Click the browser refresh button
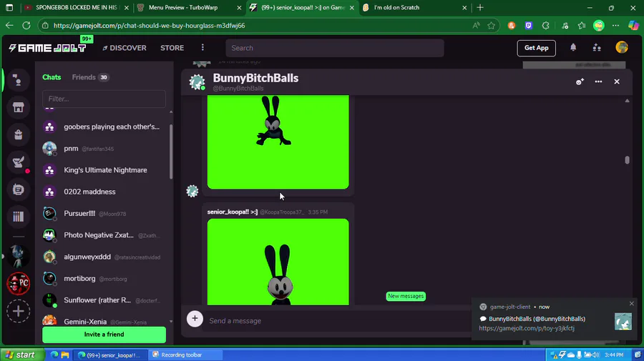This screenshot has height=361, width=644. click(26, 26)
